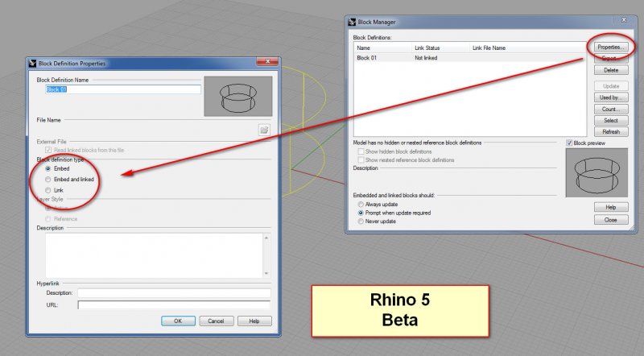The image size is (644, 356).
Task: Sort by Name column header
Action: [x=383, y=48]
